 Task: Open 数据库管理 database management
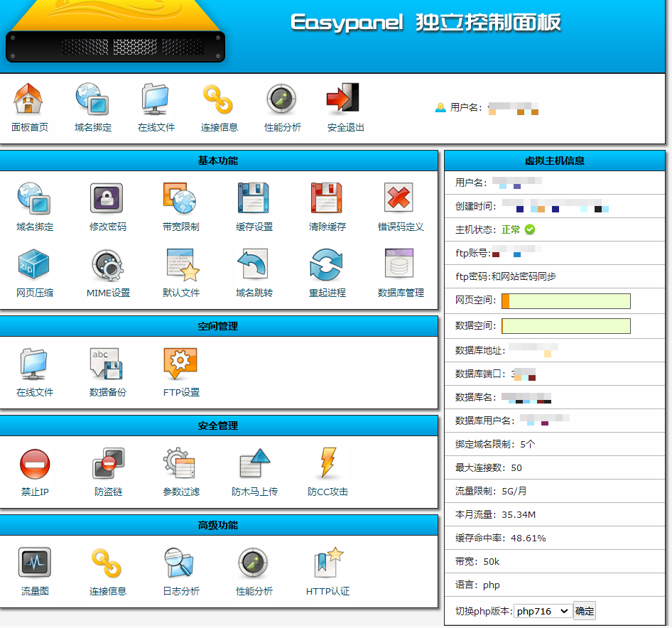pyautogui.click(x=400, y=265)
